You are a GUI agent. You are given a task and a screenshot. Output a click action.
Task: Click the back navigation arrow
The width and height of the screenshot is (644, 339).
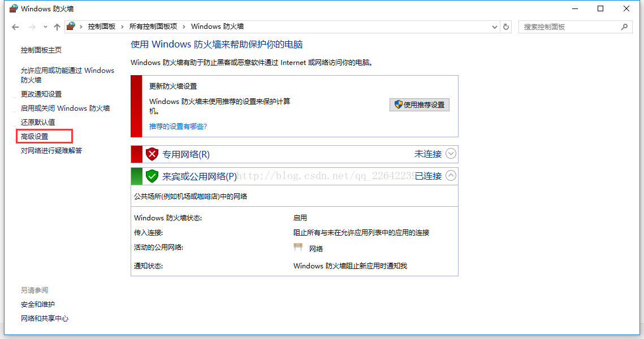(15, 27)
